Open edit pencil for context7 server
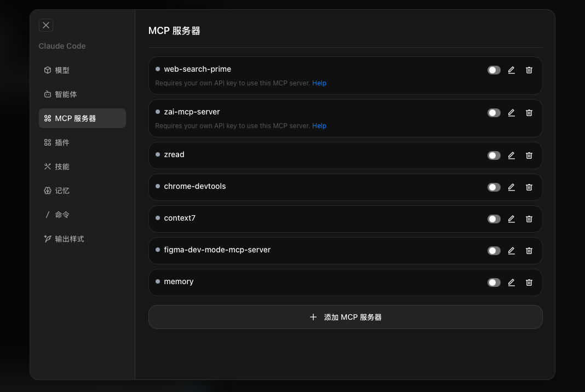This screenshot has width=585, height=392. click(x=511, y=219)
